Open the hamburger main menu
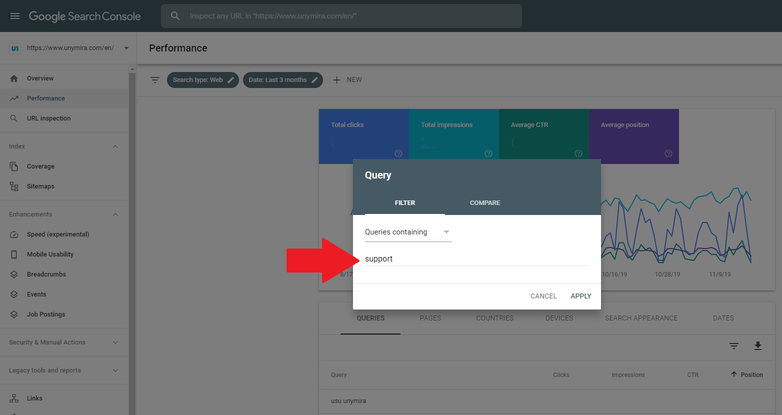 (15, 16)
